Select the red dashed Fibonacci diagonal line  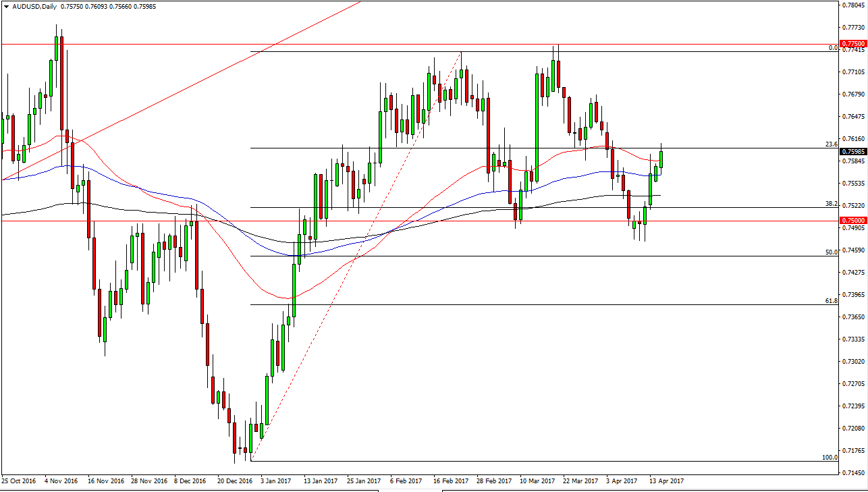(x=355, y=256)
